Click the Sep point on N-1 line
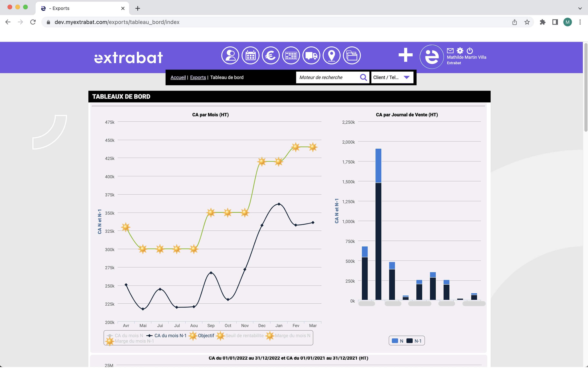 pos(211,273)
